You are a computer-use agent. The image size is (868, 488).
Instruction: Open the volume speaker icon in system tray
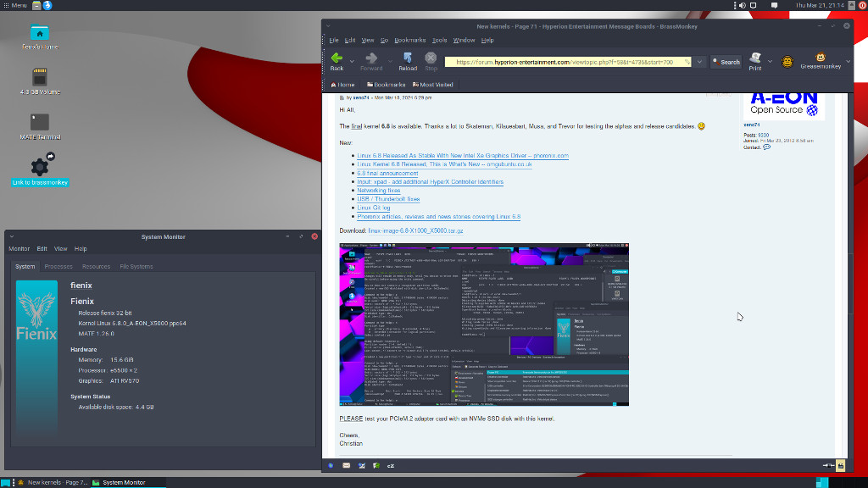[x=743, y=5]
